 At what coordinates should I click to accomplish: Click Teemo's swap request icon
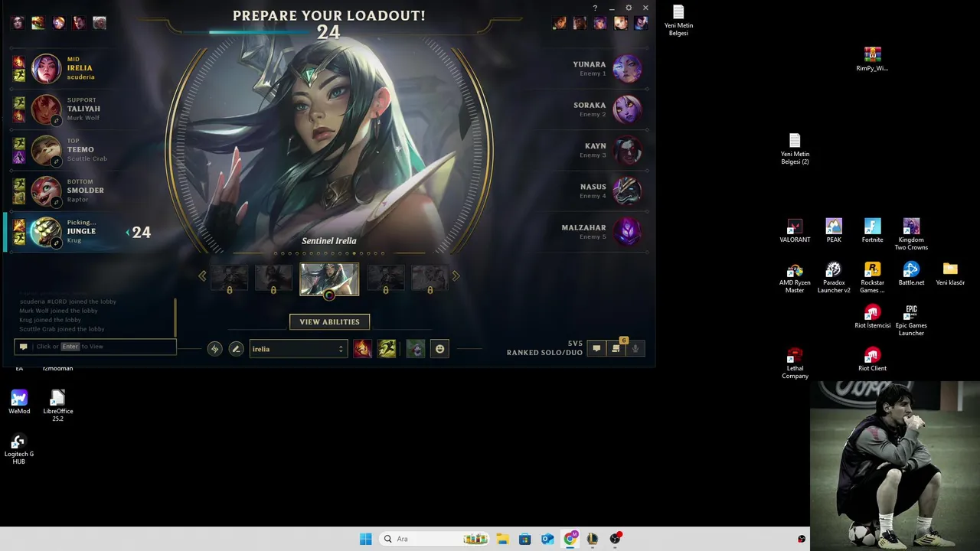56,161
